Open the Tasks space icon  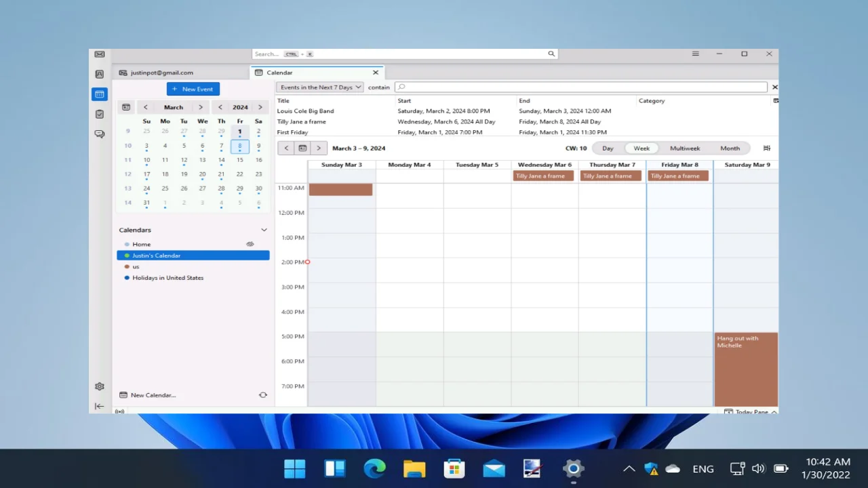pos(100,114)
